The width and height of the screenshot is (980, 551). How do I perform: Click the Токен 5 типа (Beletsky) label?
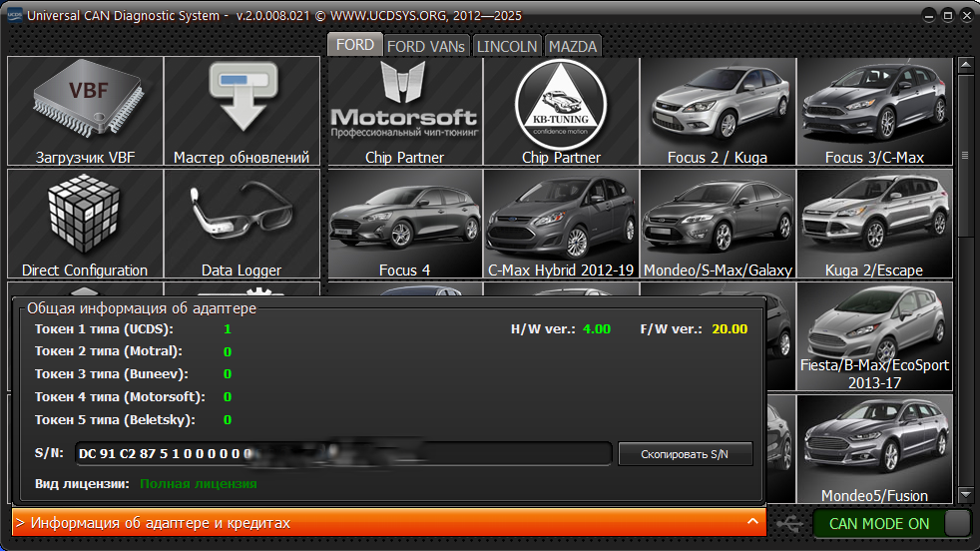115,419
